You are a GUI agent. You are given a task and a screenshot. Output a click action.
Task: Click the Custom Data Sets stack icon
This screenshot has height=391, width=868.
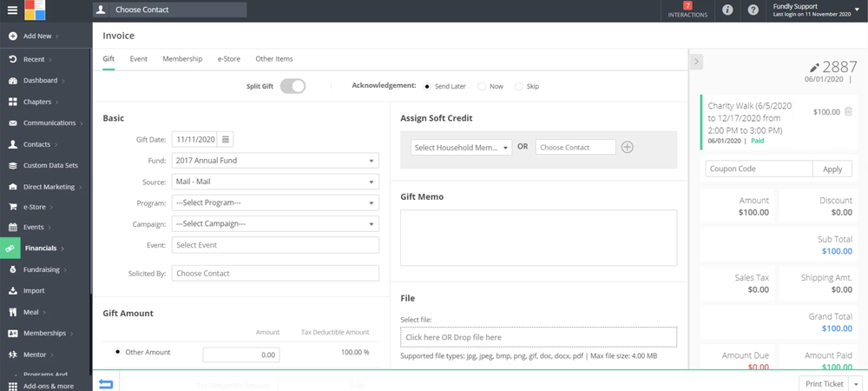13,166
